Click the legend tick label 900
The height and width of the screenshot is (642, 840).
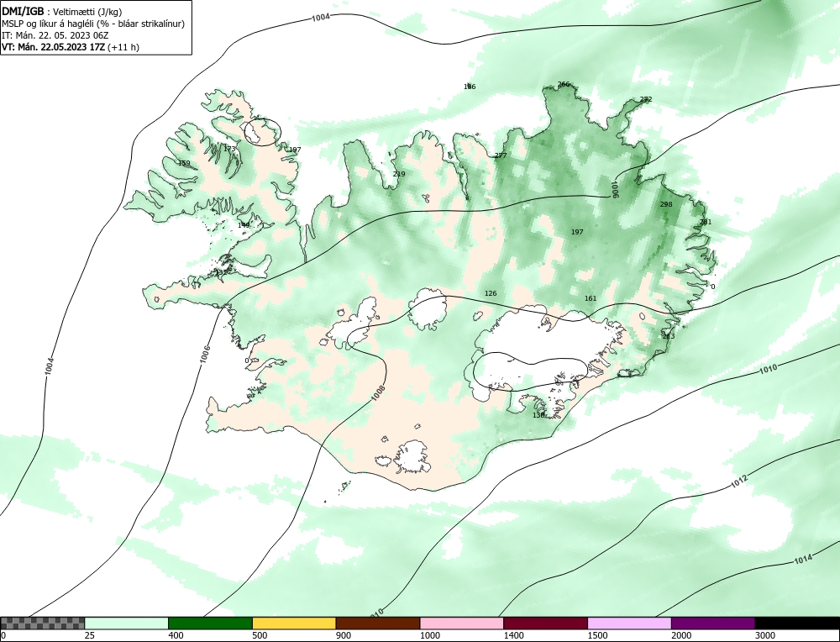[x=344, y=635]
